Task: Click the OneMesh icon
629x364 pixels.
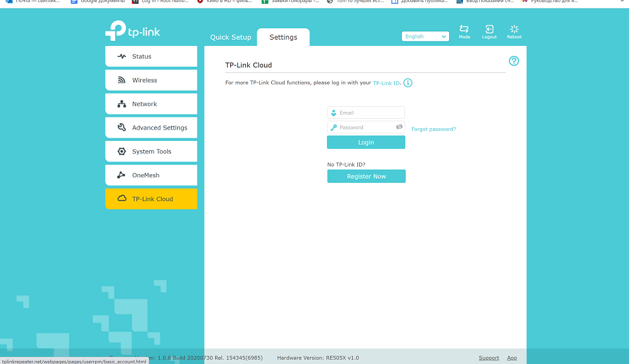Action: click(x=121, y=175)
